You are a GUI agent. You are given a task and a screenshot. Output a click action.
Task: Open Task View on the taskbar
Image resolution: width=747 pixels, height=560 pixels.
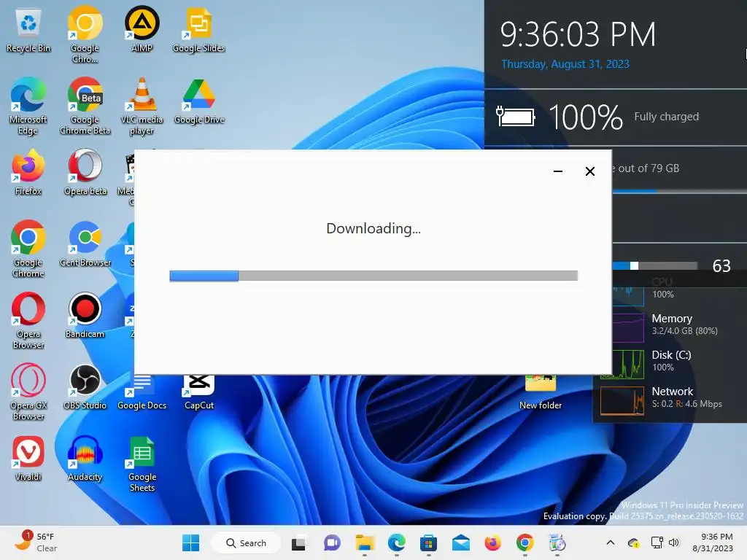click(x=298, y=542)
